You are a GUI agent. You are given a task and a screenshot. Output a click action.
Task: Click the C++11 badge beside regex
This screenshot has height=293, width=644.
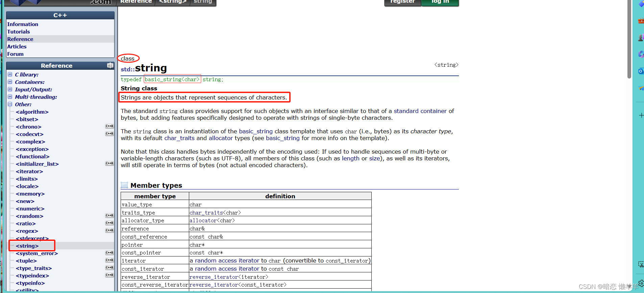109,230
